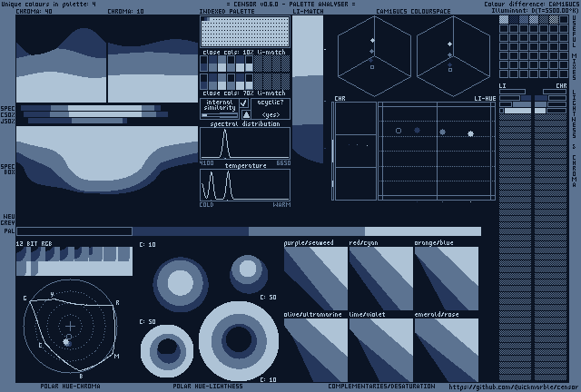
Task: Click the CHROMA: 40 spectrum chart
Action: point(62,59)
